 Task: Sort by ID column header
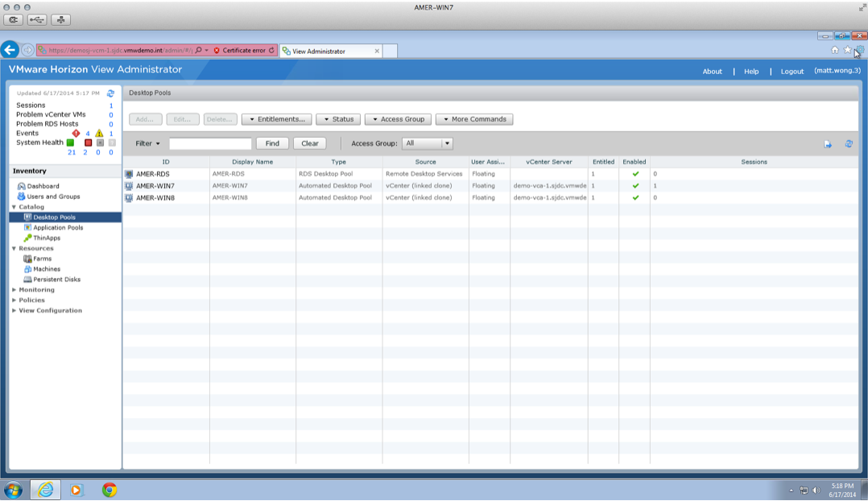coord(166,162)
